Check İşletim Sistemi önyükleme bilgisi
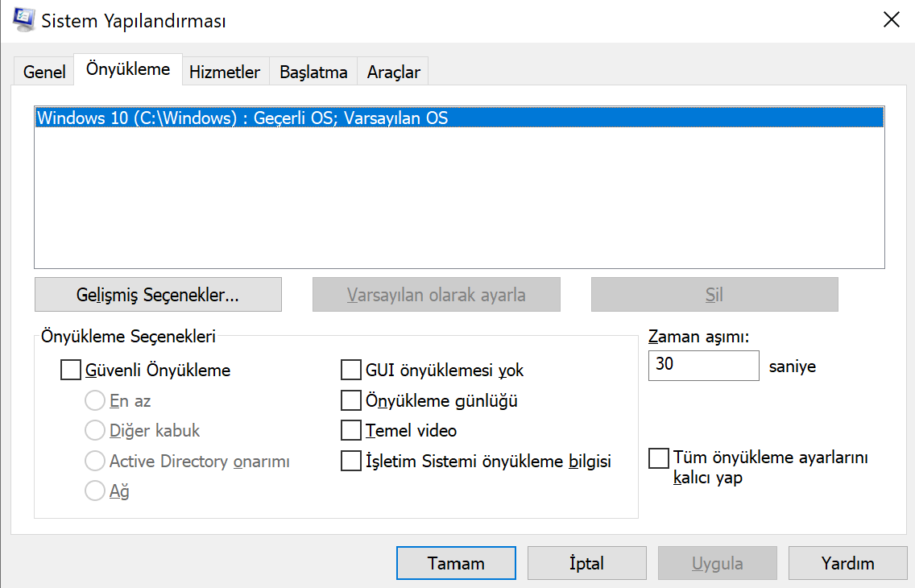The image size is (915, 588). (x=350, y=461)
